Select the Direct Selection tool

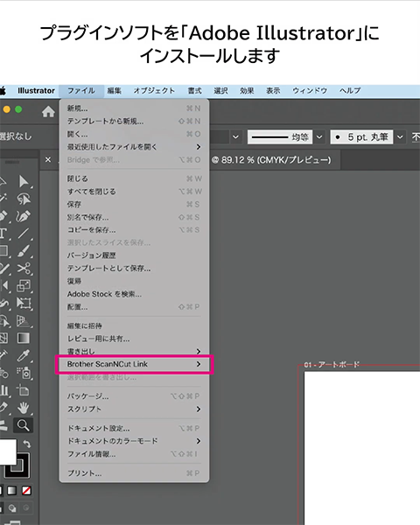[x=24, y=181]
